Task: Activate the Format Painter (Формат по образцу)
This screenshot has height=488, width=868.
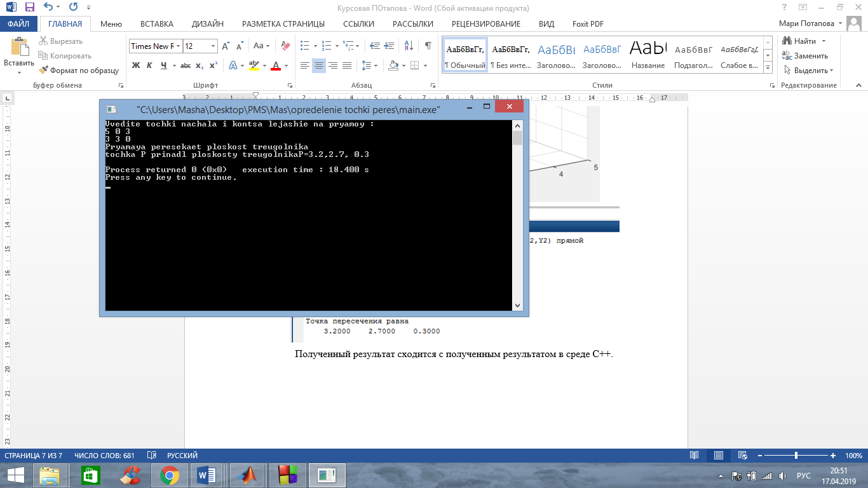Action: click(79, 71)
